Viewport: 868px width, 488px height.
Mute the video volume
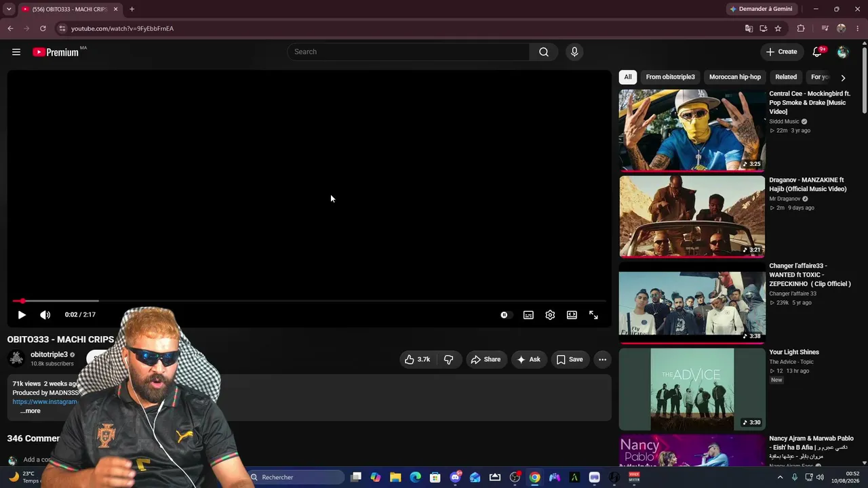(45, 315)
